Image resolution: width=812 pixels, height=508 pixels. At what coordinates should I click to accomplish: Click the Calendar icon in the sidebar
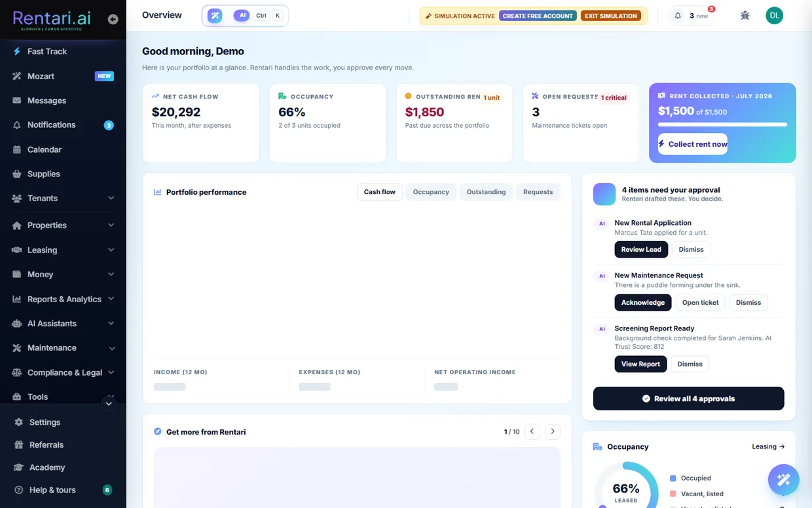click(x=17, y=149)
